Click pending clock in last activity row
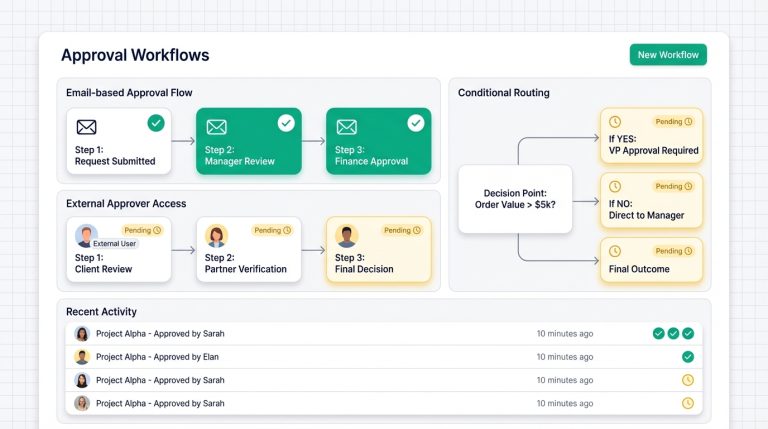This screenshot has width=768, height=429. pyautogui.click(x=688, y=403)
